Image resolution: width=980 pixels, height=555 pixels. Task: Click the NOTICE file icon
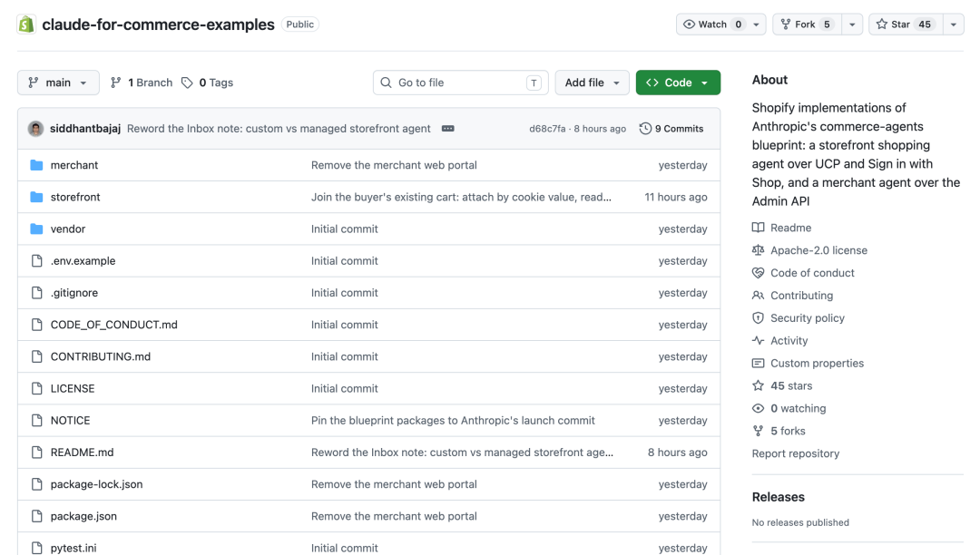click(37, 420)
